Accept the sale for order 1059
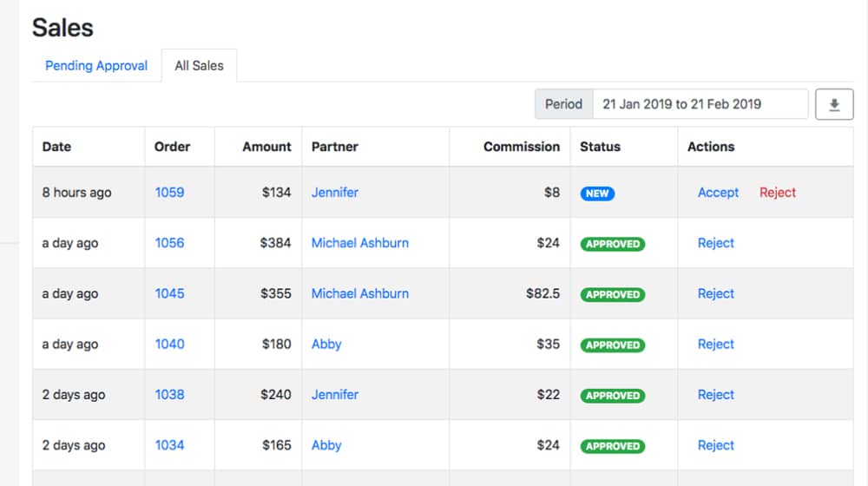This screenshot has width=868, height=486. (x=718, y=193)
